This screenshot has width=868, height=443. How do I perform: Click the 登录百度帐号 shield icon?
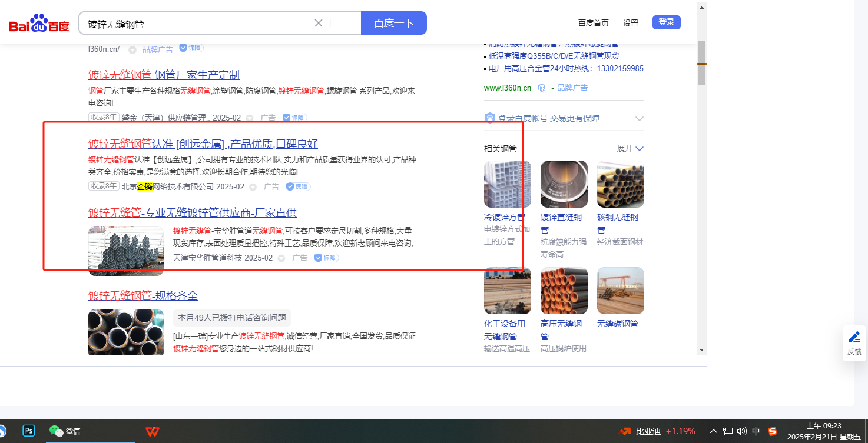tap(490, 118)
